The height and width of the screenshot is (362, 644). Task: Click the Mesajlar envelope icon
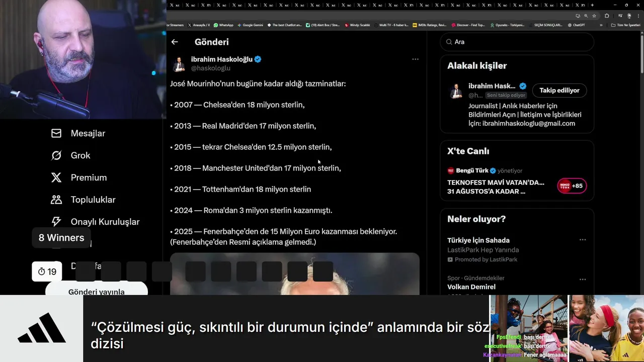56,133
